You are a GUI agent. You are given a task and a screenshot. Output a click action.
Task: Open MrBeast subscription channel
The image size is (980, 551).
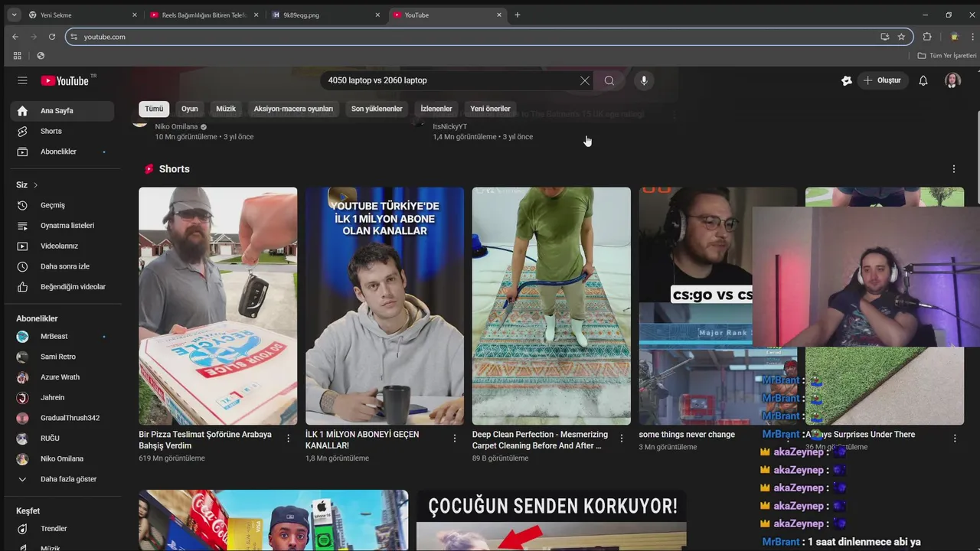pos(61,337)
